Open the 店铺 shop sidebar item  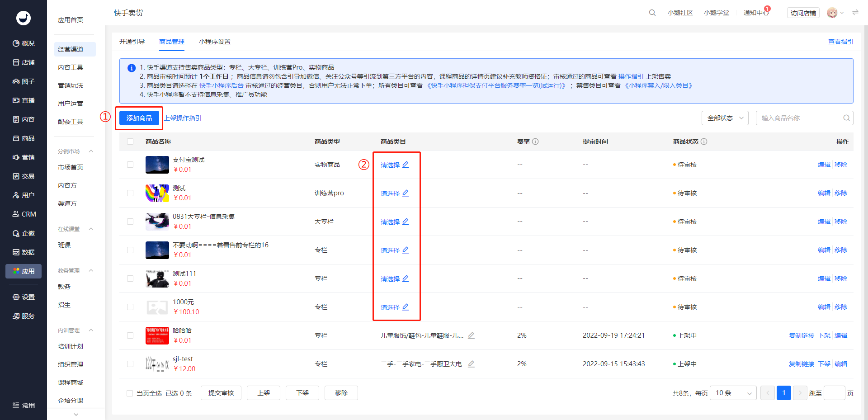click(24, 62)
